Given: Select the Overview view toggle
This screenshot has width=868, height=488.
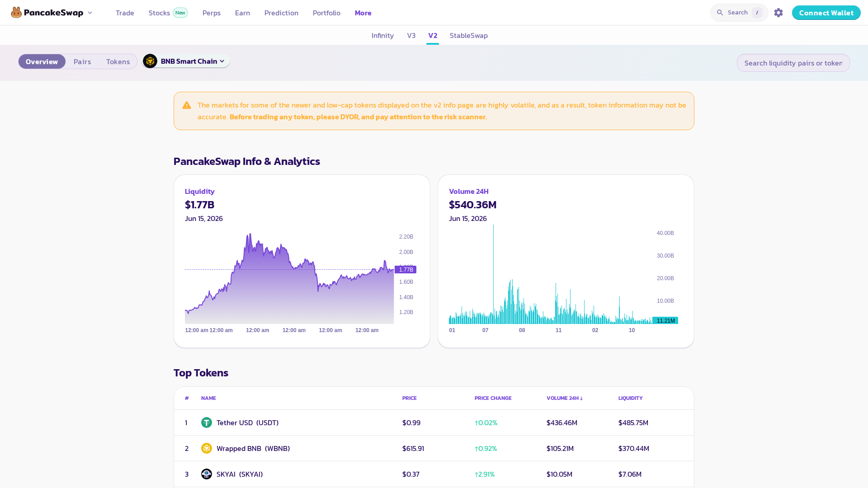Looking at the screenshot, I should pyautogui.click(x=42, y=61).
